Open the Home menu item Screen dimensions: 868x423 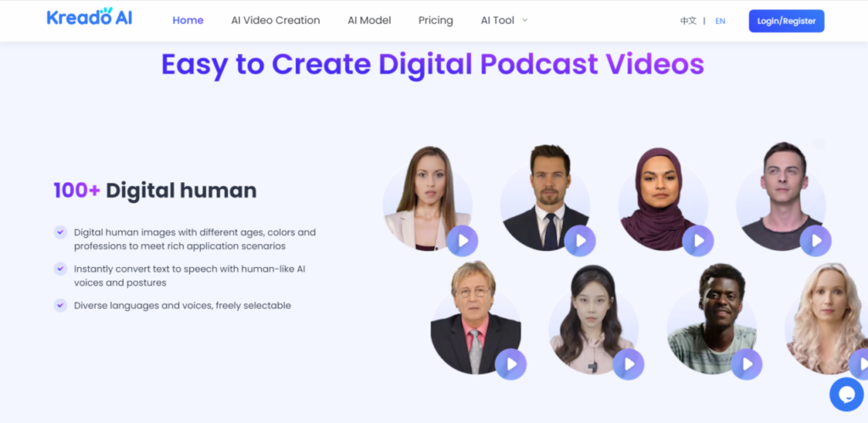point(187,20)
